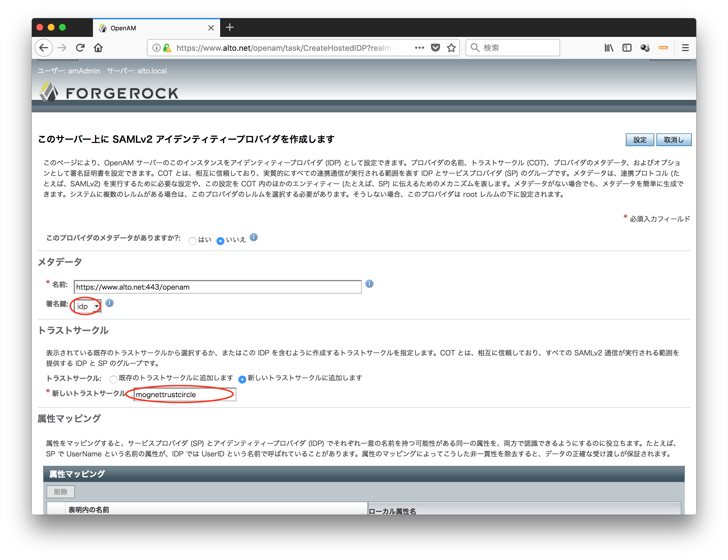This screenshot has height=560, width=728.
Task: Open the SAML tracer extension icon
Action: coord(663,48)
